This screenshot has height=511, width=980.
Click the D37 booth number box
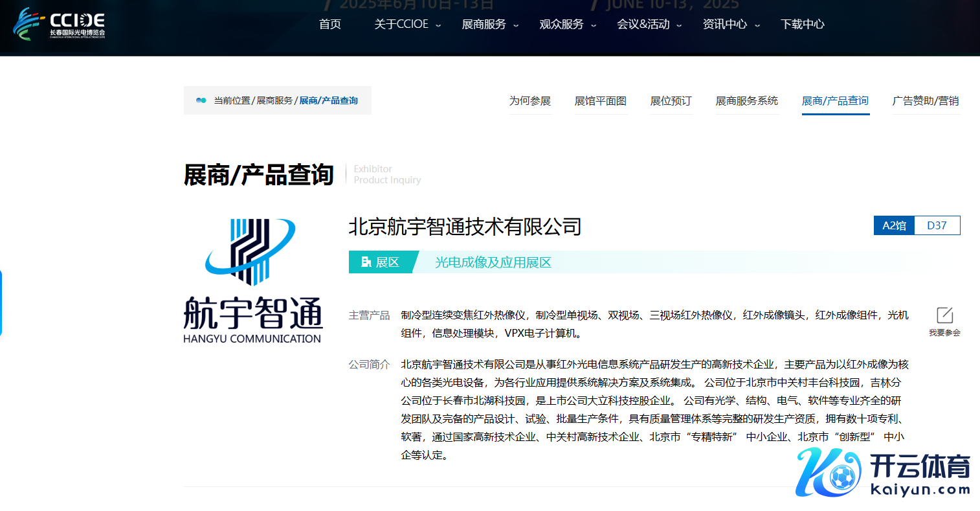[937, 225]
